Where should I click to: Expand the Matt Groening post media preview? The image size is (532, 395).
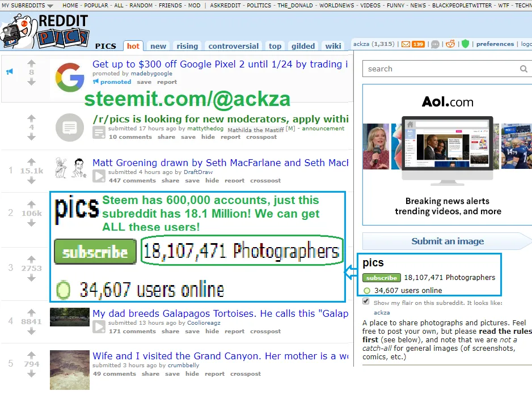coord(99,176)
